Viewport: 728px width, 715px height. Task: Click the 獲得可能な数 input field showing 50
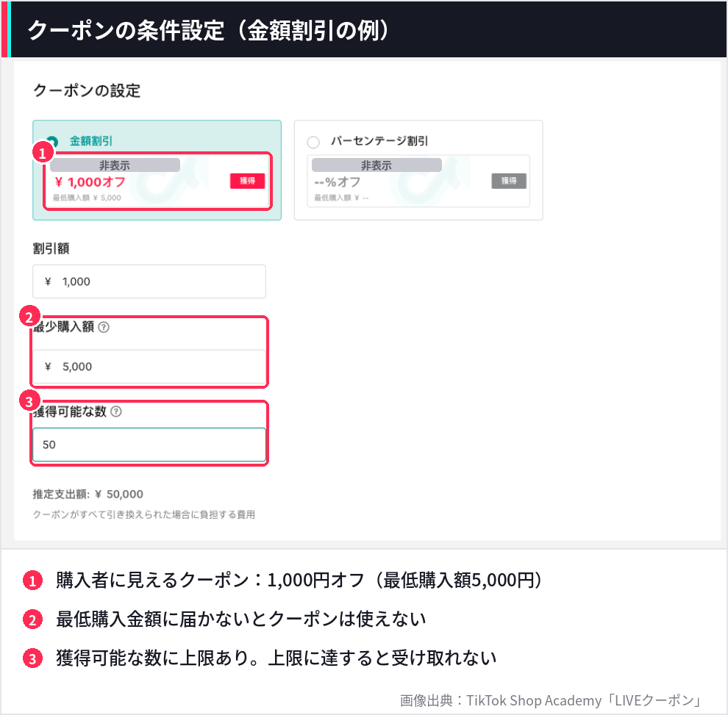(x=149, y=445)
